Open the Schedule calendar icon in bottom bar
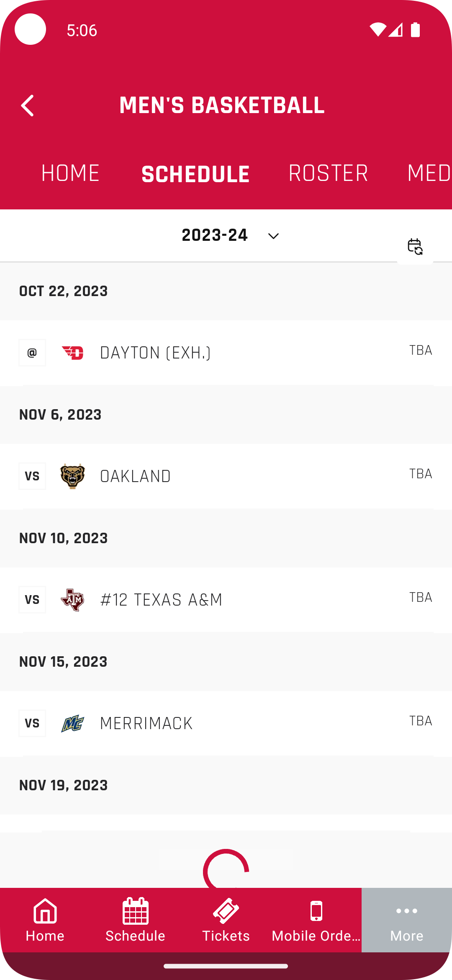The width and height of the screenshot is (452, 980). pyautogui.click(x=135, y=911)
